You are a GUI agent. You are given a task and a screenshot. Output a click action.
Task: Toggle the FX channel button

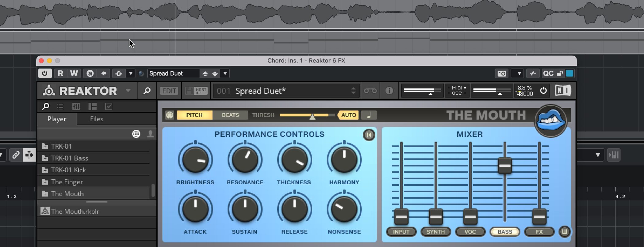tap(539, 232)
